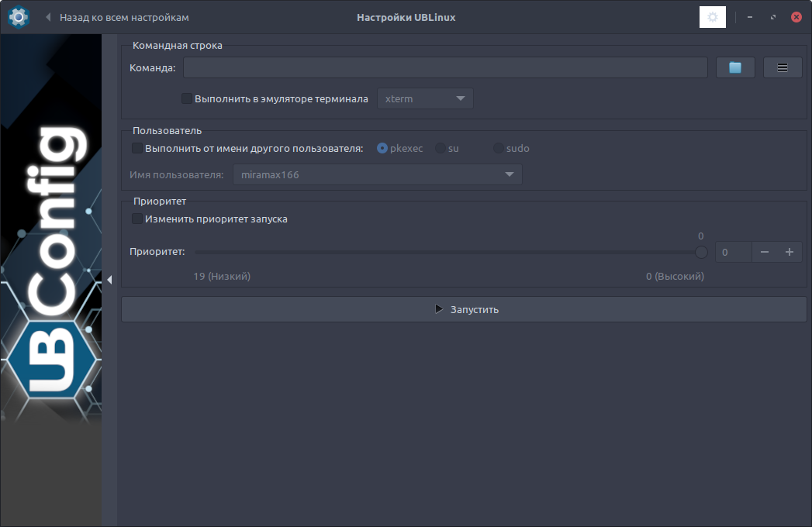Click the '0 (Высокий)' label
Viewport: 812px width, 527px height.
tap(675, 277)
